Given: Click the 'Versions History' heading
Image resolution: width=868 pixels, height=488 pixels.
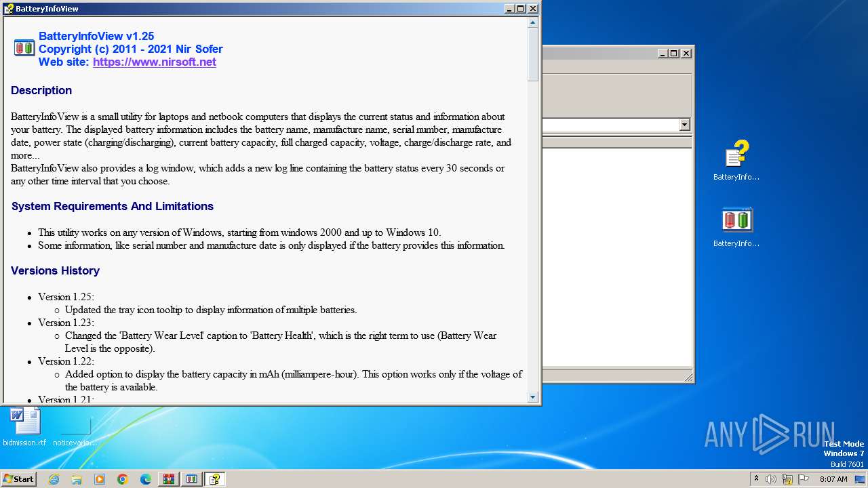Looking at the screenshot, I should point(56,270).
